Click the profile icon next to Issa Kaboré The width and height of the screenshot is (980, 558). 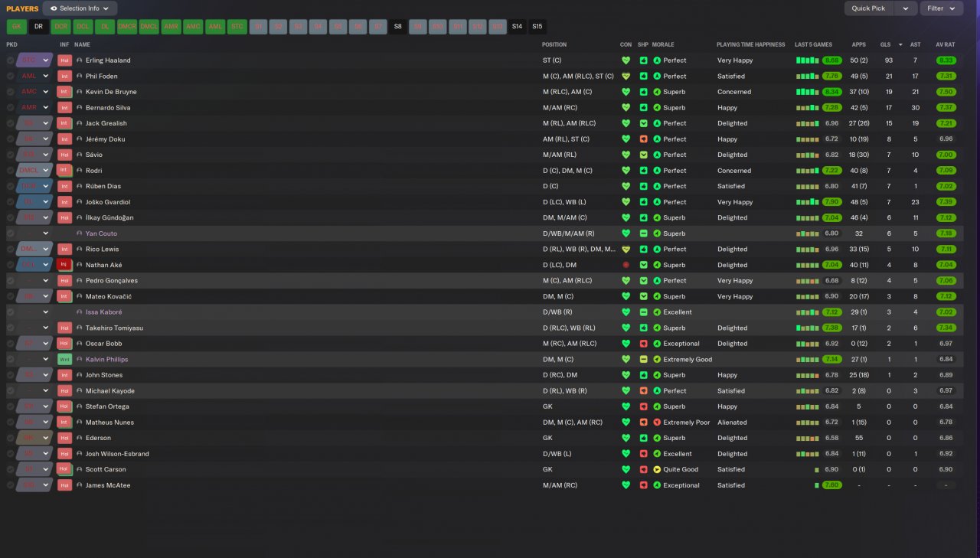[79, 312]
